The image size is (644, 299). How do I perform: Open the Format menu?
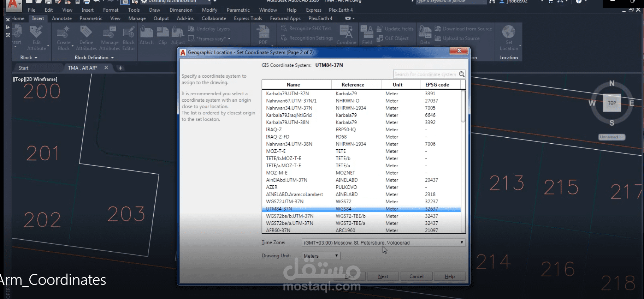(x=111, y=10)
